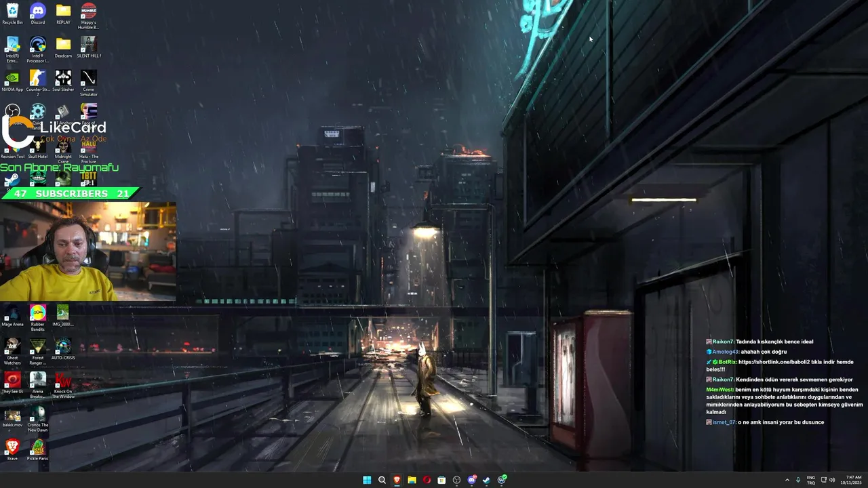This screenshot has height=488, width=868.
Task: Select the SILENT HILL f shortcut
Action: tap(89, 47)
